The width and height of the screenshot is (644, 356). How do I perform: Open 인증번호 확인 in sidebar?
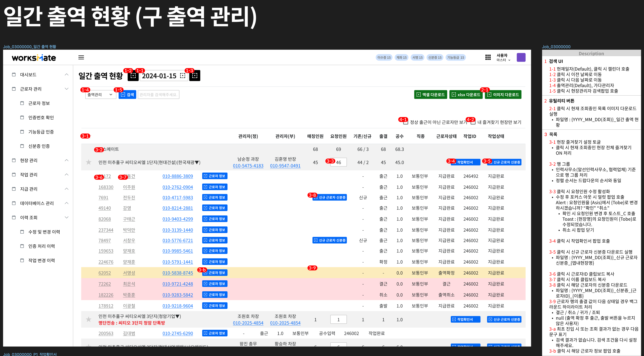[41, 117]
